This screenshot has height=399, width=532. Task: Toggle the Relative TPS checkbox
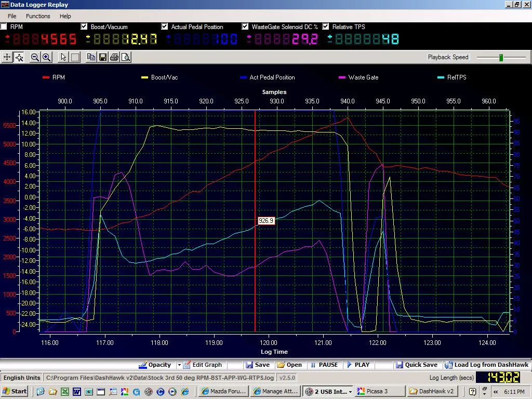click(326, 26)
